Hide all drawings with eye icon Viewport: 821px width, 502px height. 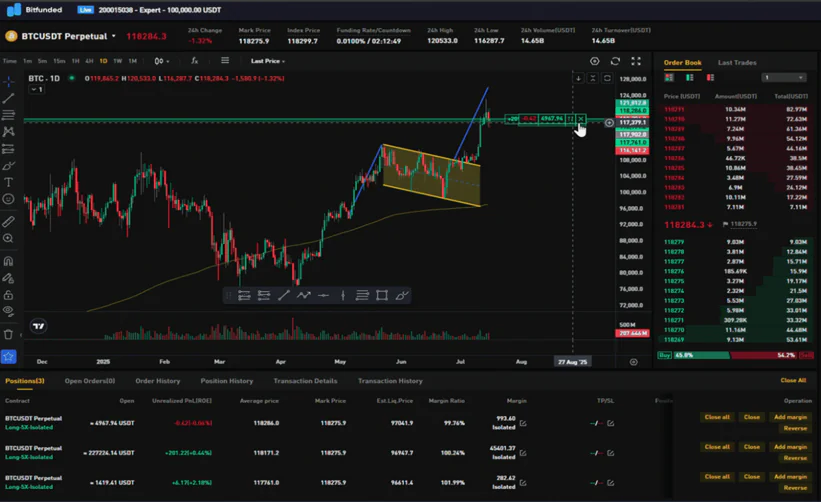8,311
